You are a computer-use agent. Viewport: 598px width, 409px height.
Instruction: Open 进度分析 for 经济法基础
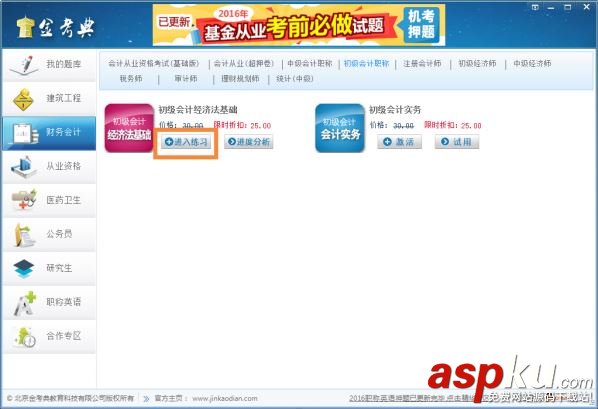click(x=248, y=142)
